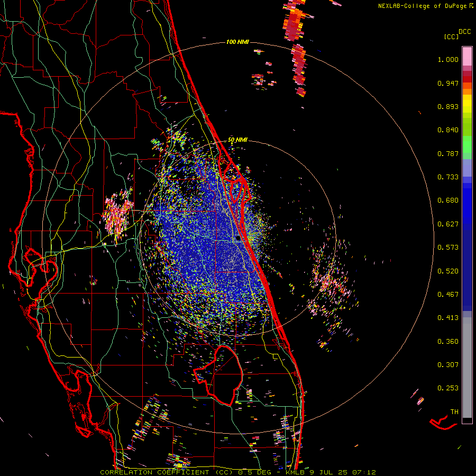The width and height of the screenshot is (476, 476).
Task: Select the 1.000 legend value
Action: [448, 59]
